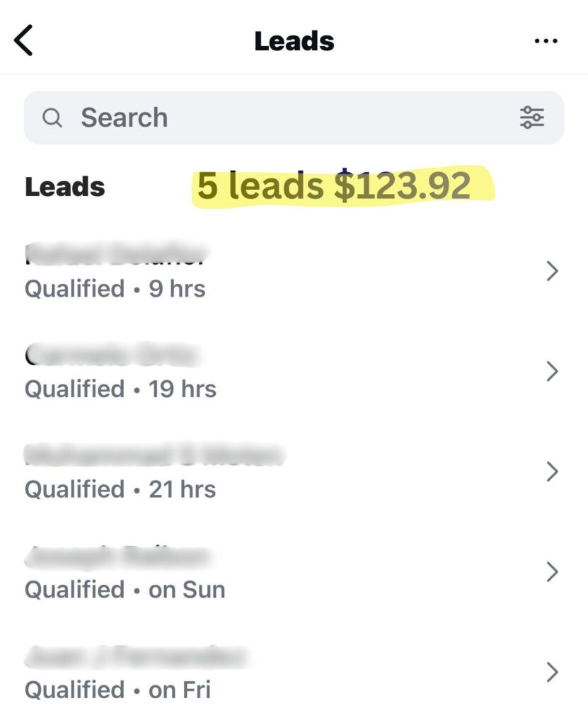This screenshot has height=725, width=588.
Task: Select the "Qualified • 9 hrs" status text
Action: point(115,289)
